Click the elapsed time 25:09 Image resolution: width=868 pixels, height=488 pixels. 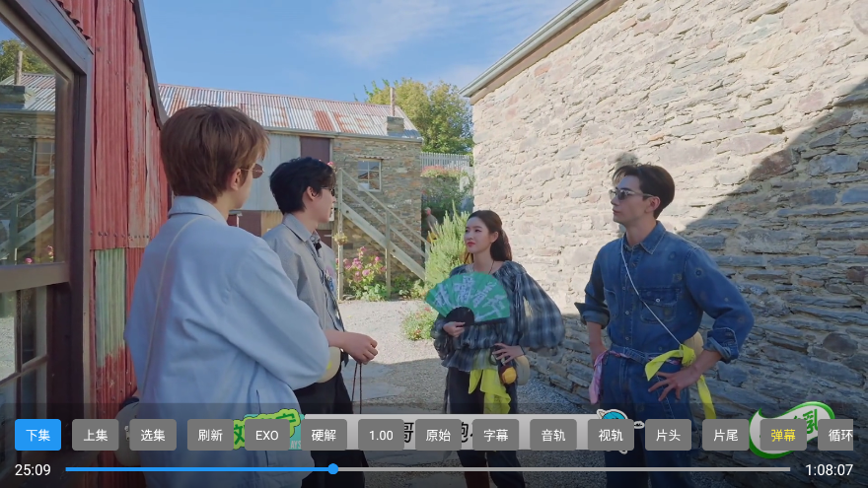pyautogui.click(x=33, y=469)
